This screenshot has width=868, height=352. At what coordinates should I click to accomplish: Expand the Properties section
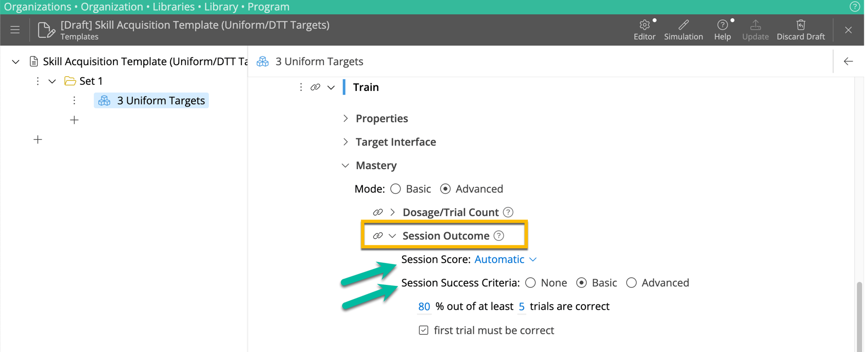pyautogui.click(x=345, y=118)
